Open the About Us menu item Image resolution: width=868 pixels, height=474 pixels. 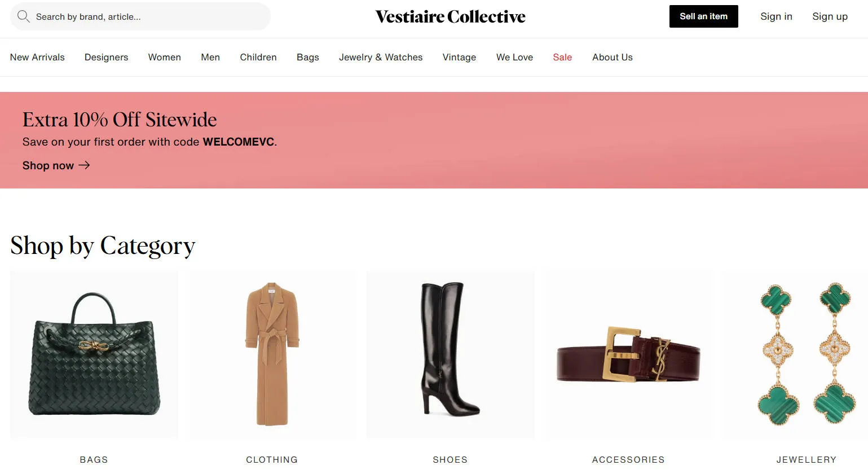[613, 57]
